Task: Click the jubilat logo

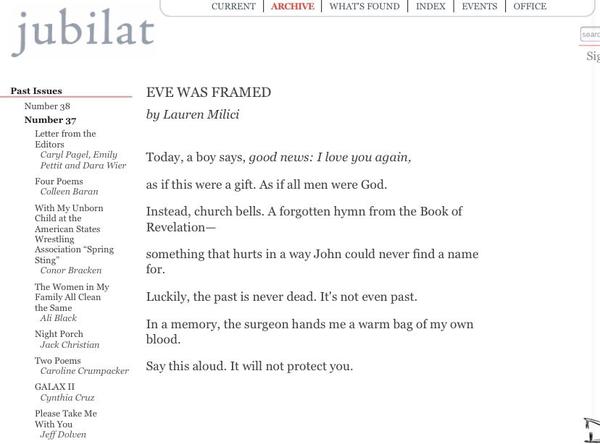Action: pyautogui.click(x=82, y=34)
